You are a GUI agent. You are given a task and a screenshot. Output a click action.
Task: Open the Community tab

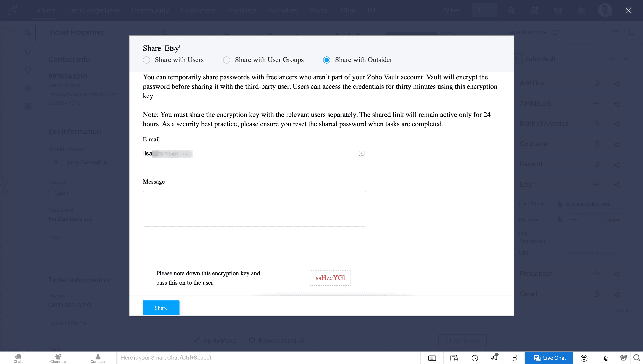(x=150, y=10)
